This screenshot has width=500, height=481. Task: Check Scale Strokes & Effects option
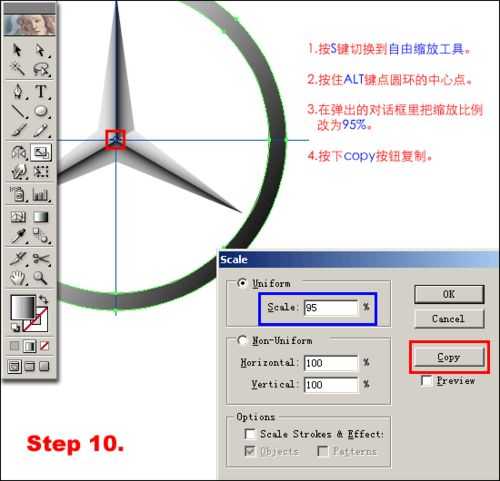(250, 434)
